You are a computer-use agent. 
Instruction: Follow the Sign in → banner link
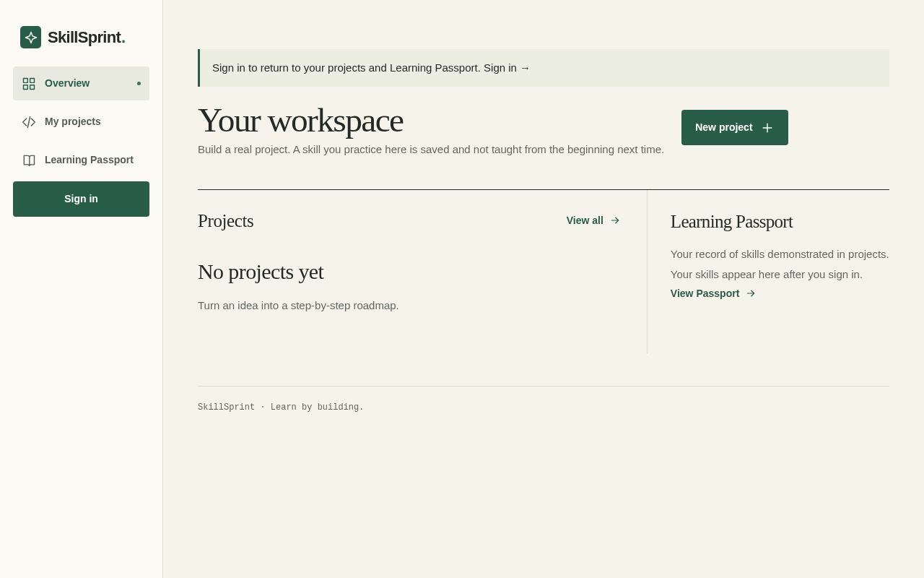click(507, 68)
